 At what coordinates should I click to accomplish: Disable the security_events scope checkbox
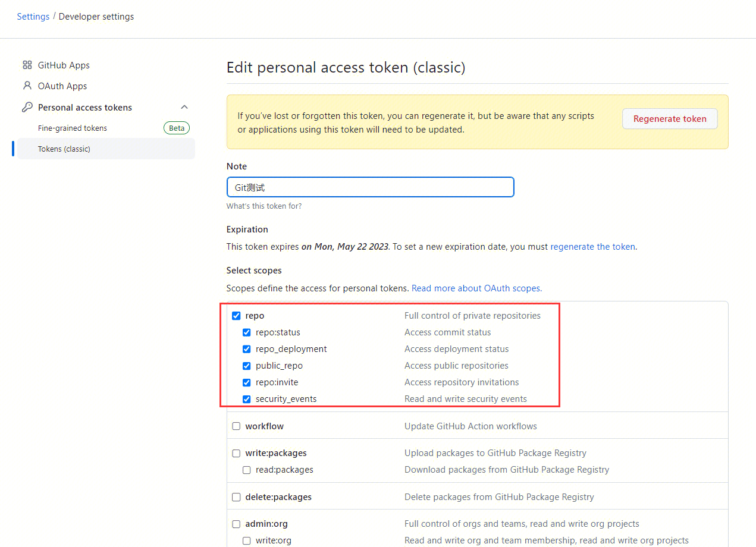247,399
